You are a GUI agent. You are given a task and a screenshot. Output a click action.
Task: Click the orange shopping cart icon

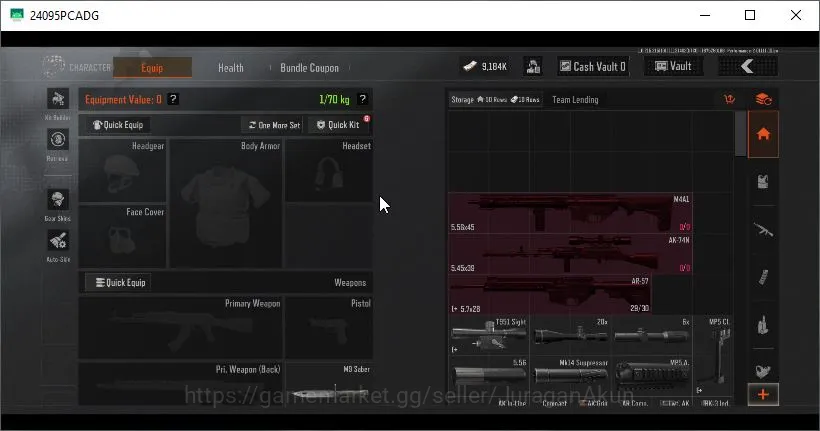click(730, 99)
